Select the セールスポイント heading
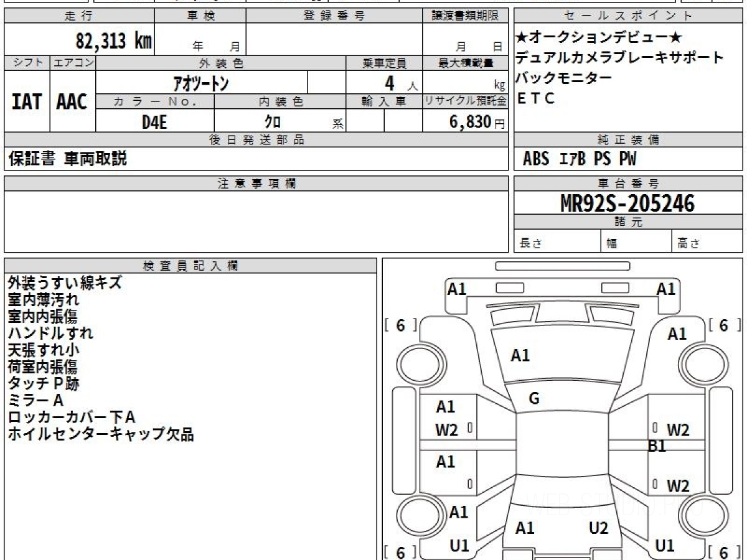Screen dimensions: 747x560 (629, 16)
